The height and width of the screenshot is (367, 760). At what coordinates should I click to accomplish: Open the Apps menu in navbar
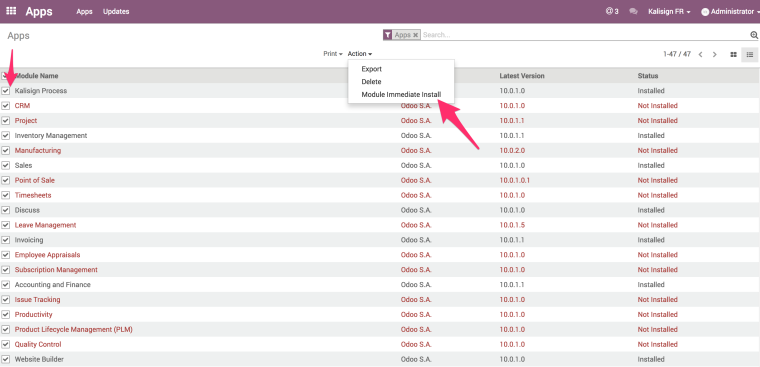click(84, 12)
